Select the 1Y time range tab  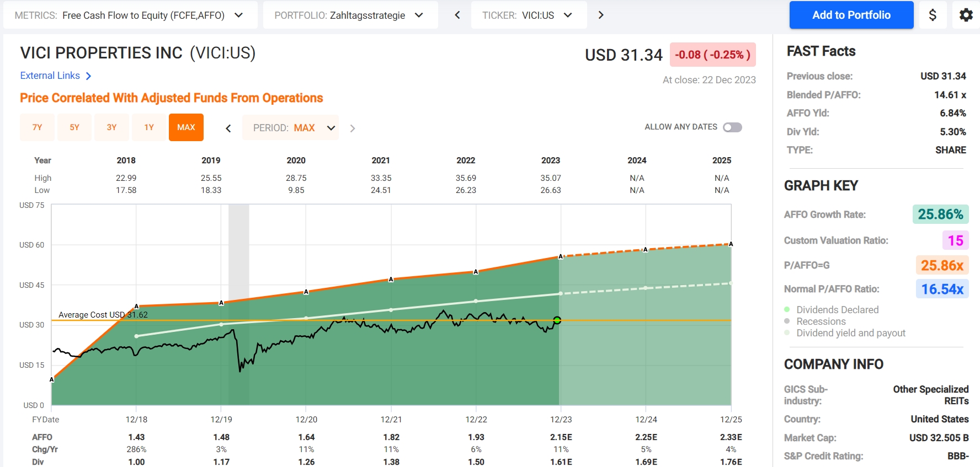pyautogui.click(x=149, y=127)
